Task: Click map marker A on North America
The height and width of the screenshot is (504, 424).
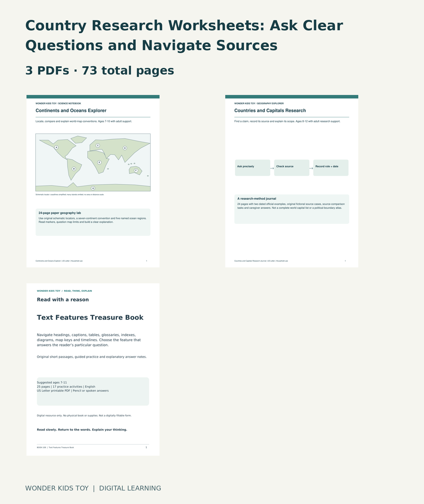Action: (x=56, y=148)
